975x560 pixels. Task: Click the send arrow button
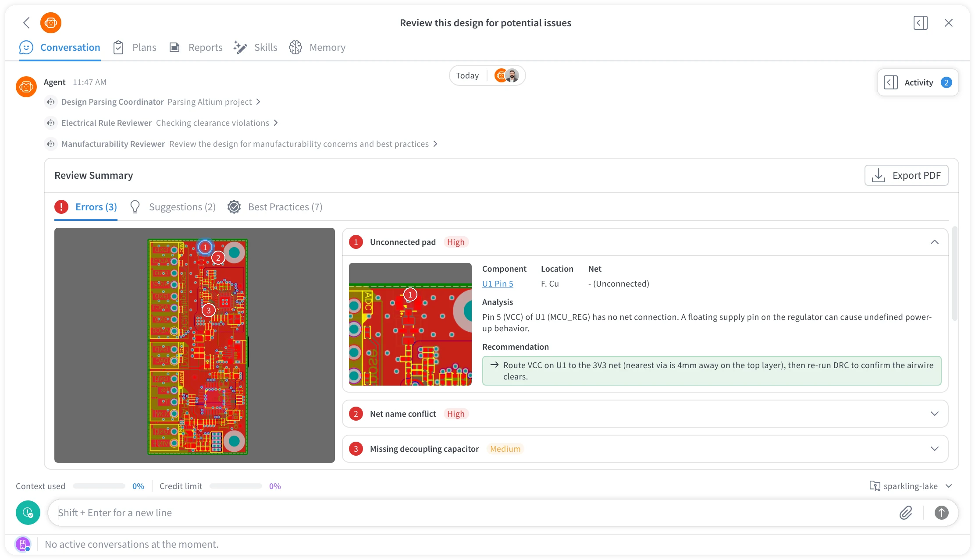click(941, 513)
